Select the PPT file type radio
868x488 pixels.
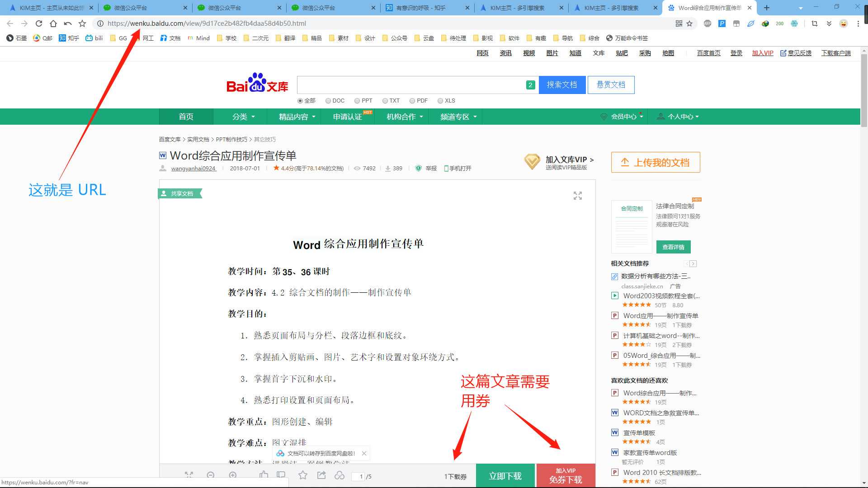click(357, 101)
